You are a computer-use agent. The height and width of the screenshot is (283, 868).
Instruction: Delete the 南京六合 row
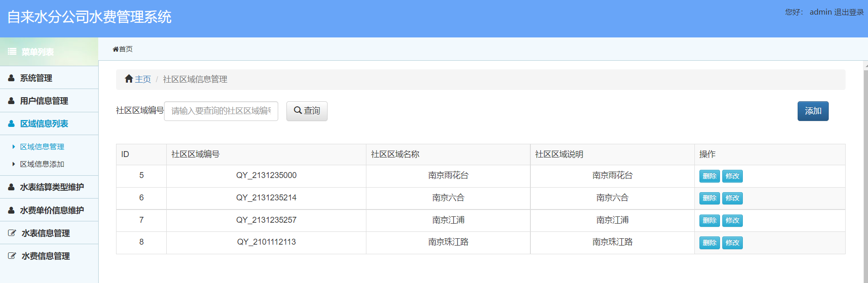click(709, 198)
